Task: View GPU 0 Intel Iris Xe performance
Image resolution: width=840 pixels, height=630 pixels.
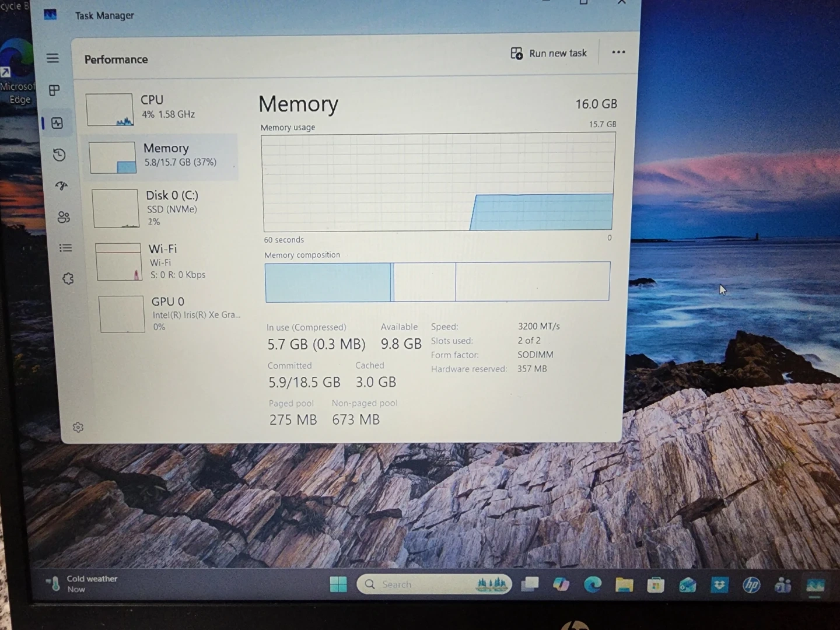Action: pyautogui.click(x=169, y=314)
